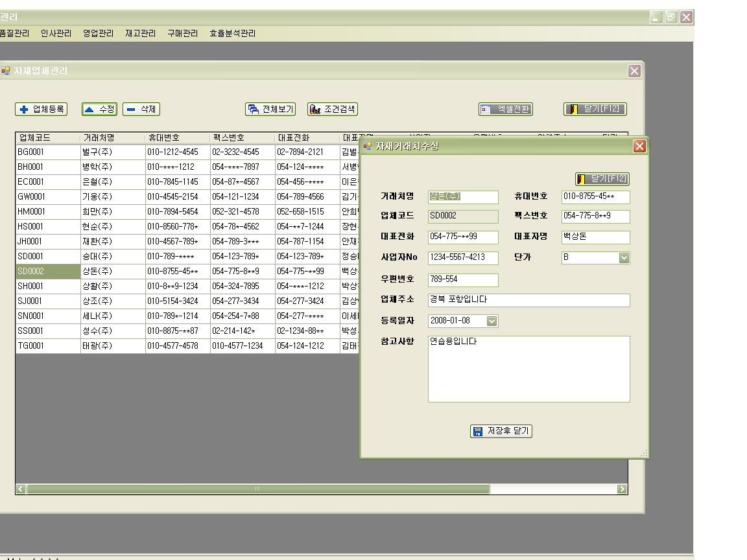Click the 저장후 닫기 save button
The height and width of the screenshot is (560, 747).
coord(501,431)
